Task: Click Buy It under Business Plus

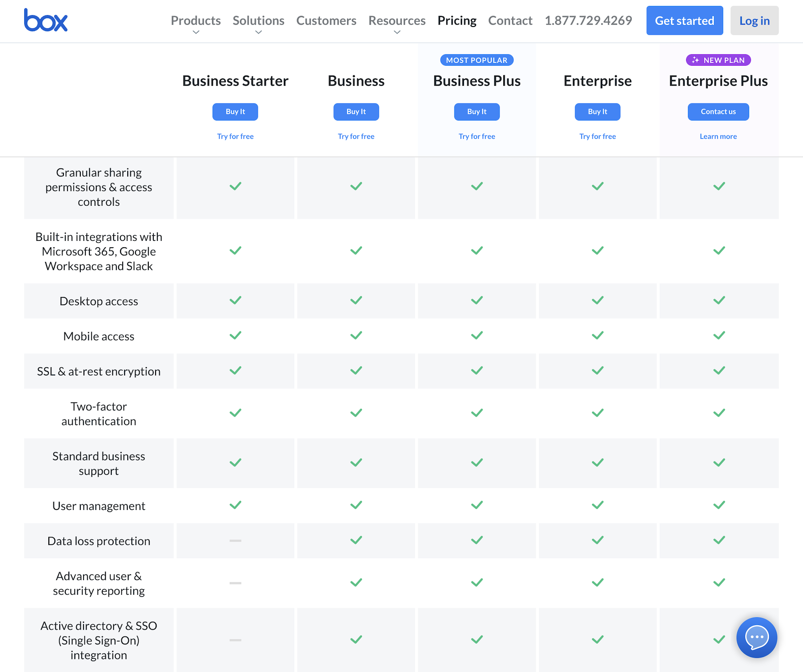Action: click(477, 112)
